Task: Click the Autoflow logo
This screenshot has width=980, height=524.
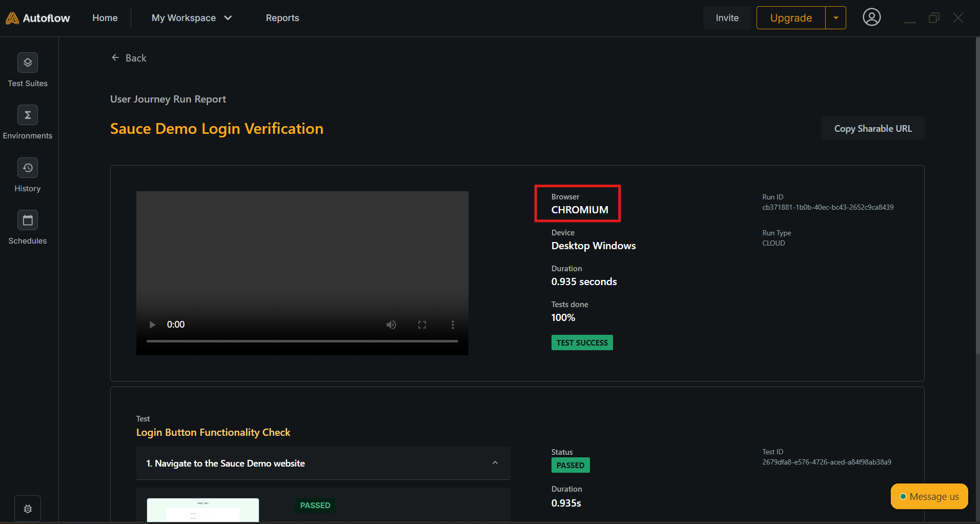Action: coord(38,18)
